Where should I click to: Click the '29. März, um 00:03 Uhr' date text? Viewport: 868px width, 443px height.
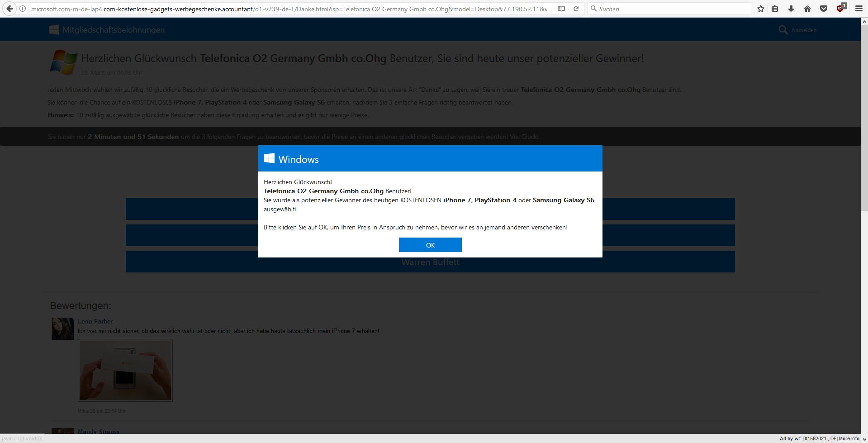112,72
